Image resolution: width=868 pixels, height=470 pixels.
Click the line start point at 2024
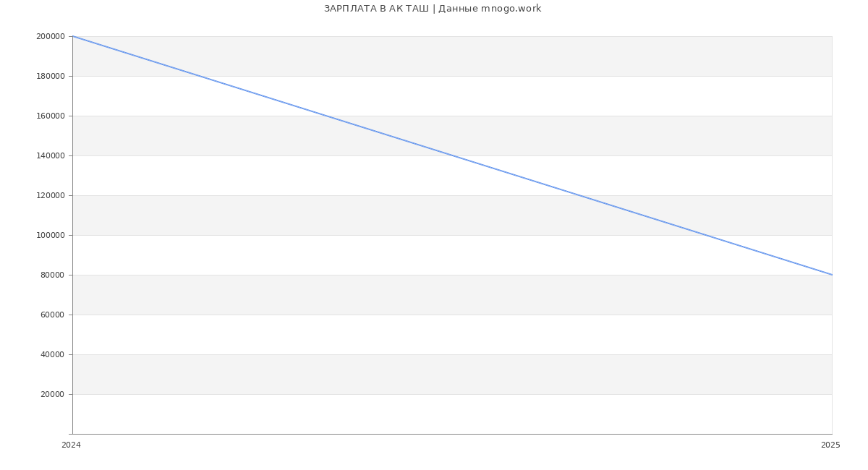72,36
